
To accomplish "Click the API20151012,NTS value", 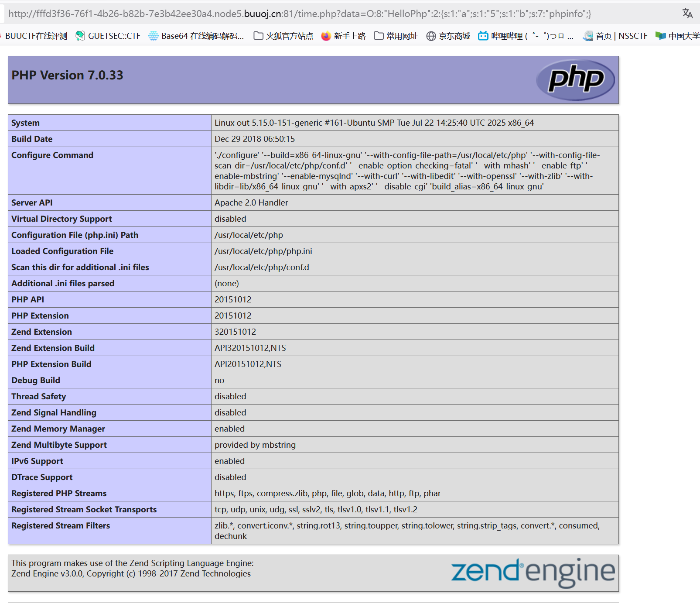I will click(248, 364).
